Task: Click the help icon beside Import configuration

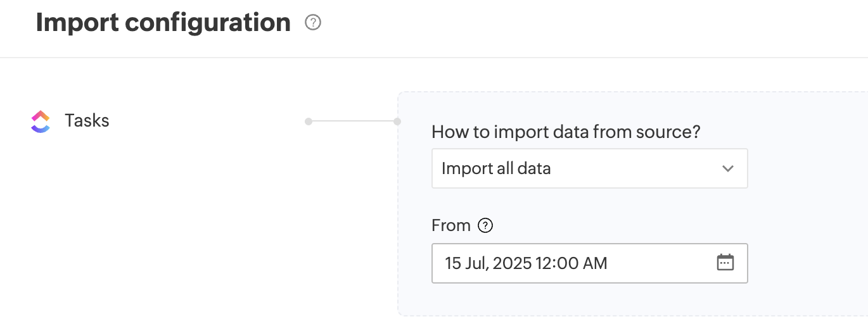Action: coord(313,23)
